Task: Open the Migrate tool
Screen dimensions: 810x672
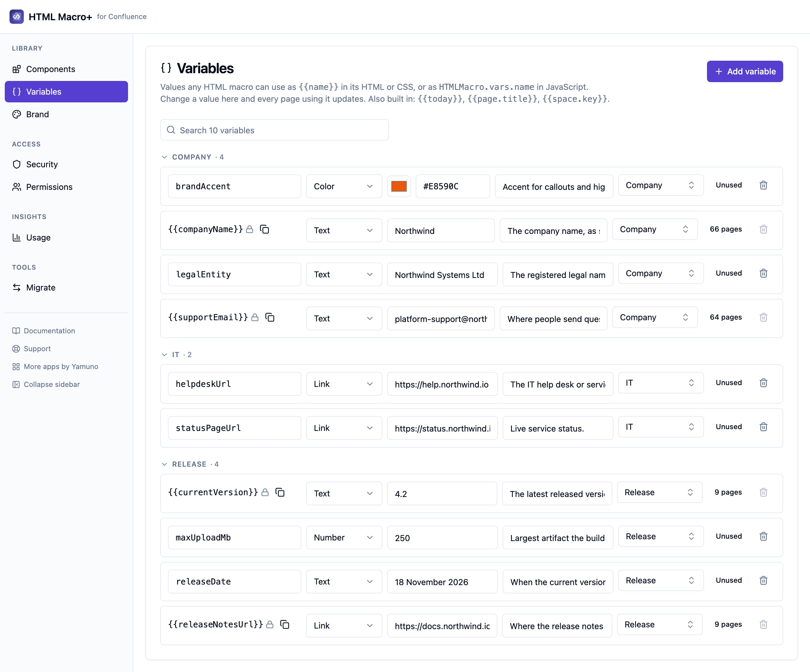Action: [66, 287]
